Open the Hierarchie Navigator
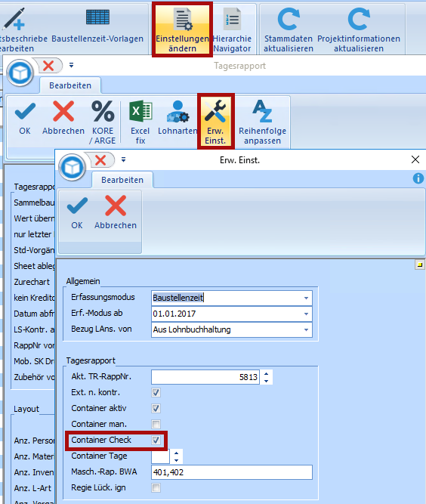The height and width of the screenshot is (504, 426). coord(232,29)
